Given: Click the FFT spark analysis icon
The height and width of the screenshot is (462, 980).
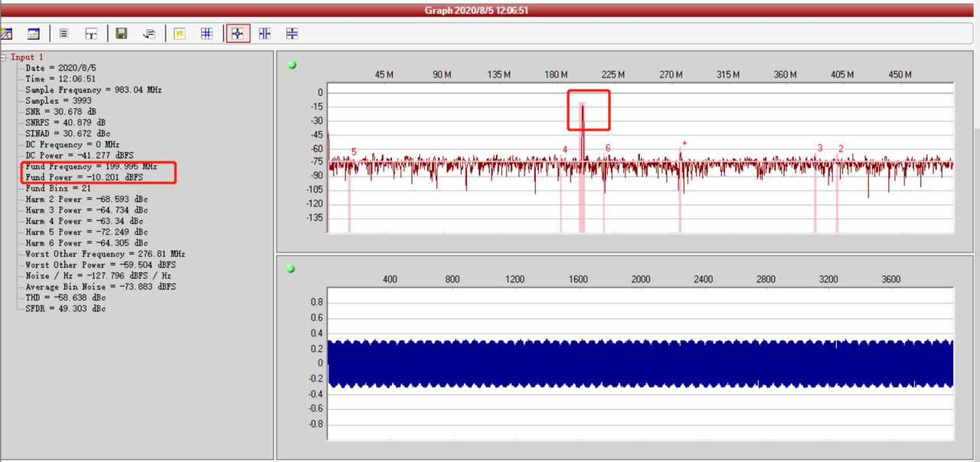Looking at the screenshot, I should point(178,33).
